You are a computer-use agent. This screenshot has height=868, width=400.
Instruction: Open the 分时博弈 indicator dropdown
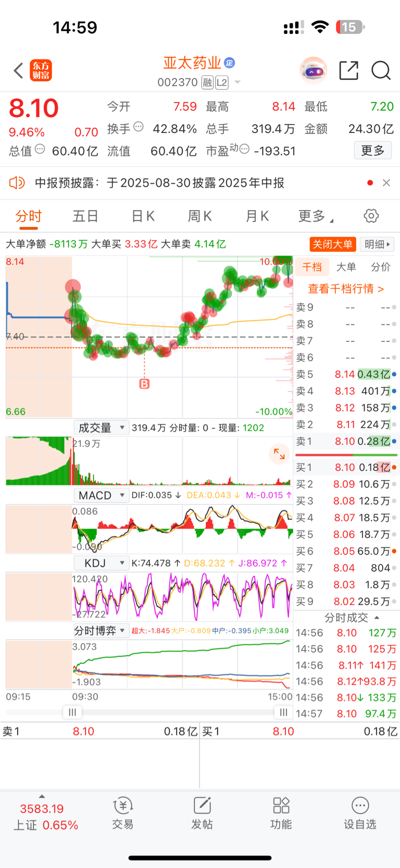coord(101,631)
